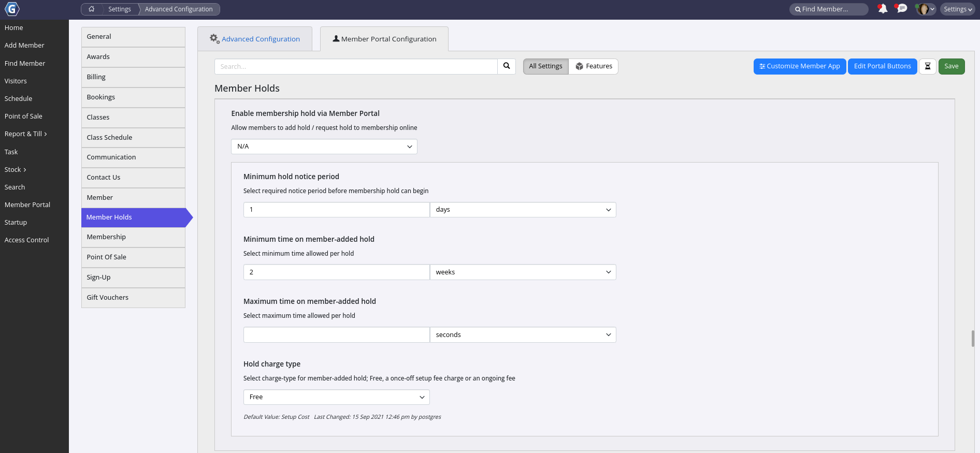Click the home icon in breadcrumb

click(92, 9)
